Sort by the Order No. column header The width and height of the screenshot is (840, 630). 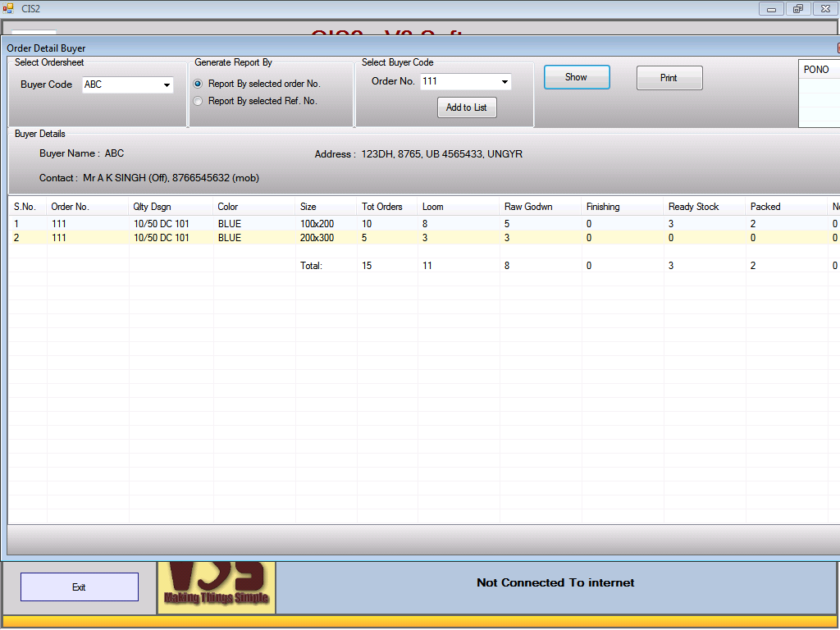click(71, 207)
